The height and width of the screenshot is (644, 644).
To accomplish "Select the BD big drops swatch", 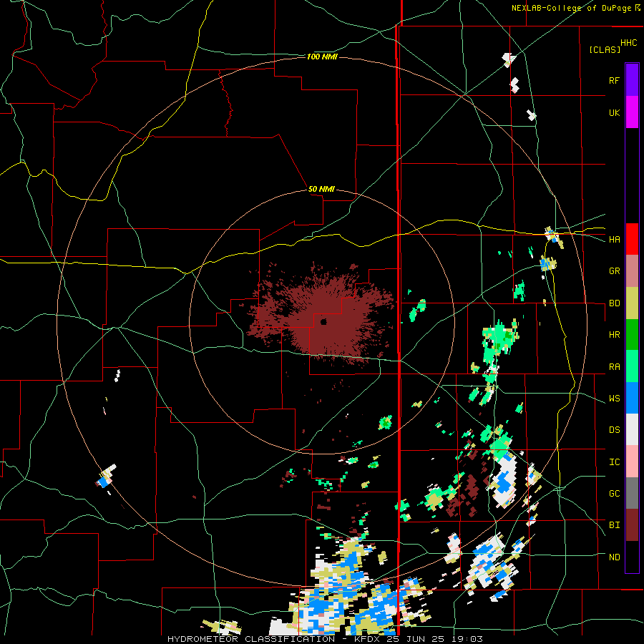I will coord(632,303).
